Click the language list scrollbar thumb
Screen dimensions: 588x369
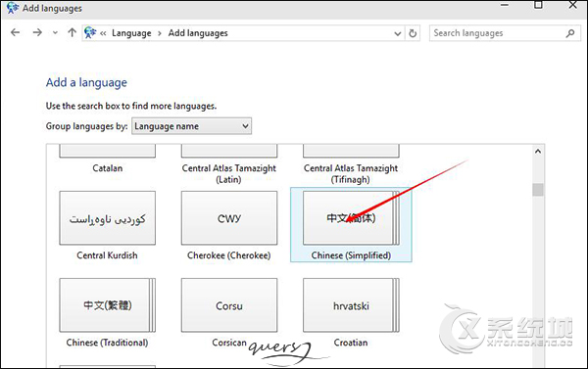click(x=538, y=190)
